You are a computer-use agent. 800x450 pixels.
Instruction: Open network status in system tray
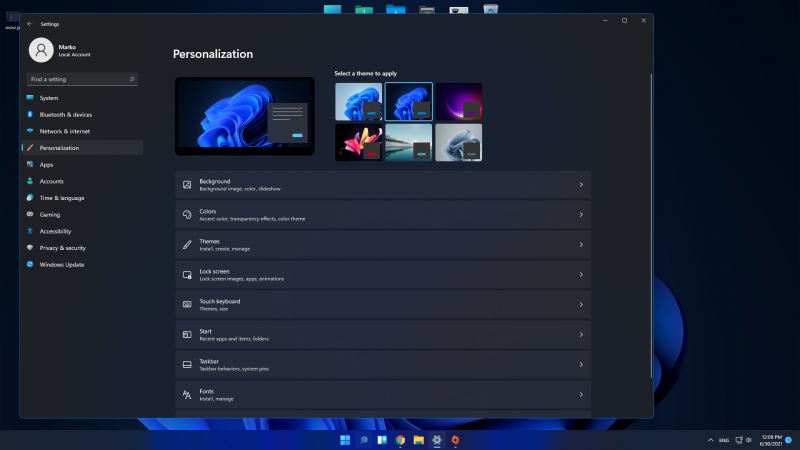[x=739, y=440]
